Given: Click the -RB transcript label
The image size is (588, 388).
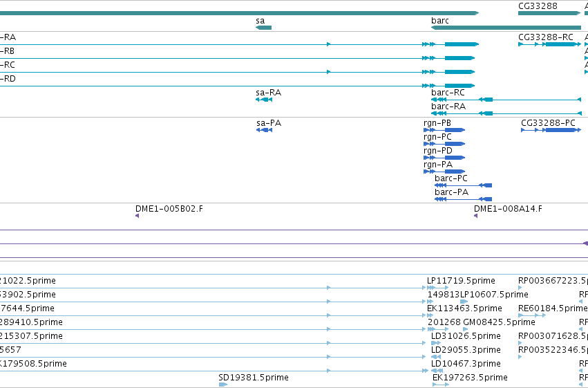Looking at the screenshot, I should click(7, 51).
